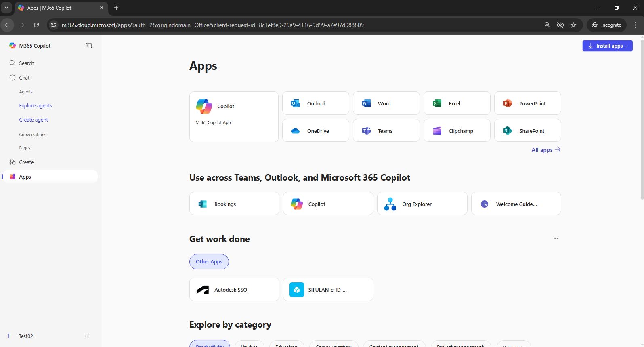Image resolution: width=644 pixels, height=347 pixels.
Task: Launch Word from the apps grid
Action: click(386, 103)
